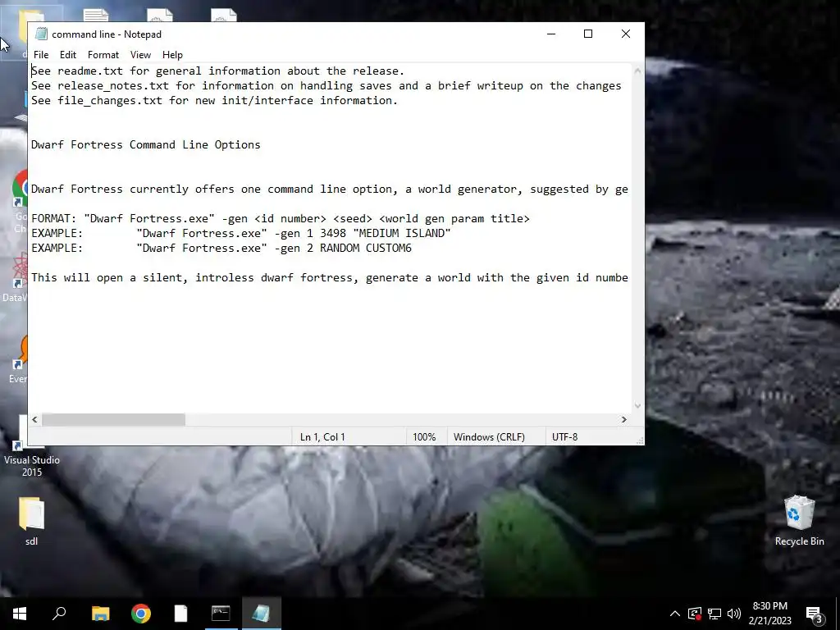Open the taskbar clock and date
Image resolution: width=840 pixels, height=630 pixels.
[769, 614]
